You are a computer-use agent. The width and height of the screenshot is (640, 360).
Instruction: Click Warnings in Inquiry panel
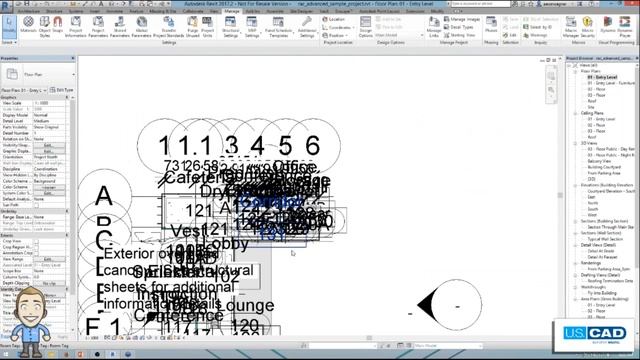point(535,36)
